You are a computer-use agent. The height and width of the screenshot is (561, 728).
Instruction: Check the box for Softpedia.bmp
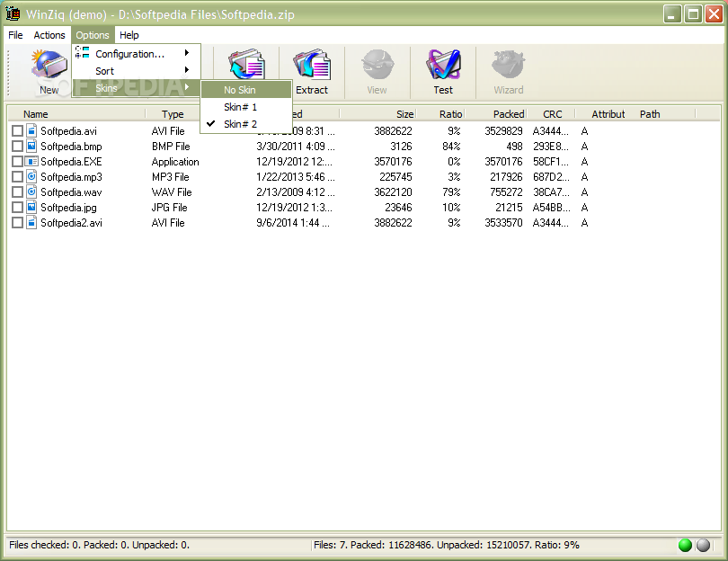pyautogui.click(x=17, y=147)
